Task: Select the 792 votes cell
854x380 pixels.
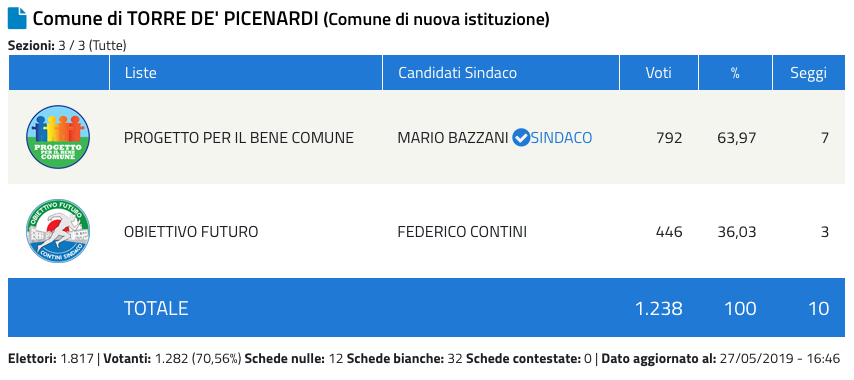Action: pyautogui.click(x=669, y=138)
